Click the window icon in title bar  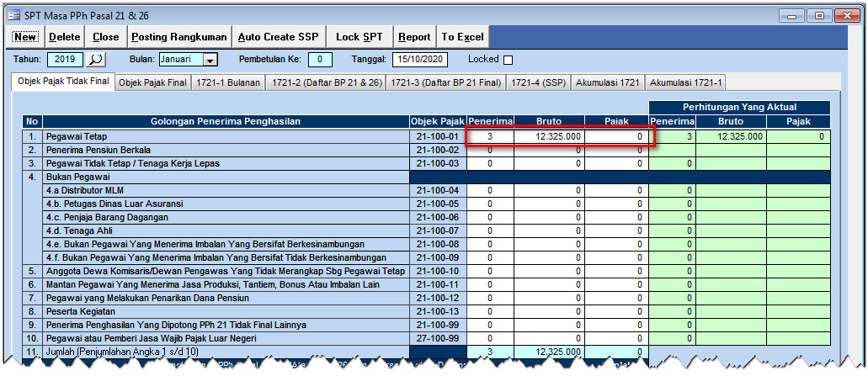pyautogui.click(x=13, y=14)
